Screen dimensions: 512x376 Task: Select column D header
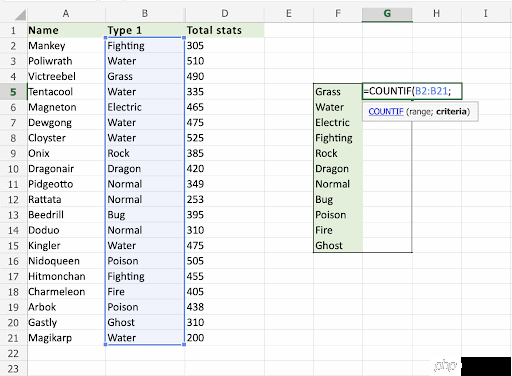pos(225,13)
